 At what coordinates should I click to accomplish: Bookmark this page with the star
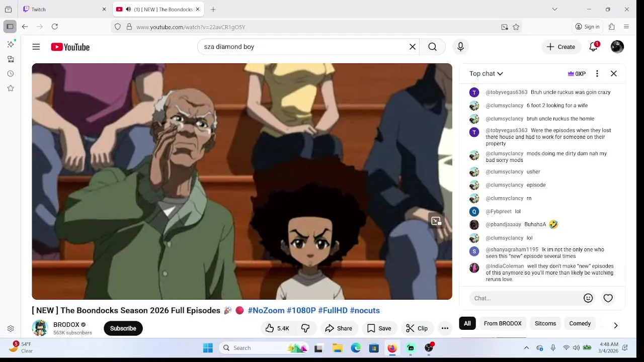[x=516, y=27]
